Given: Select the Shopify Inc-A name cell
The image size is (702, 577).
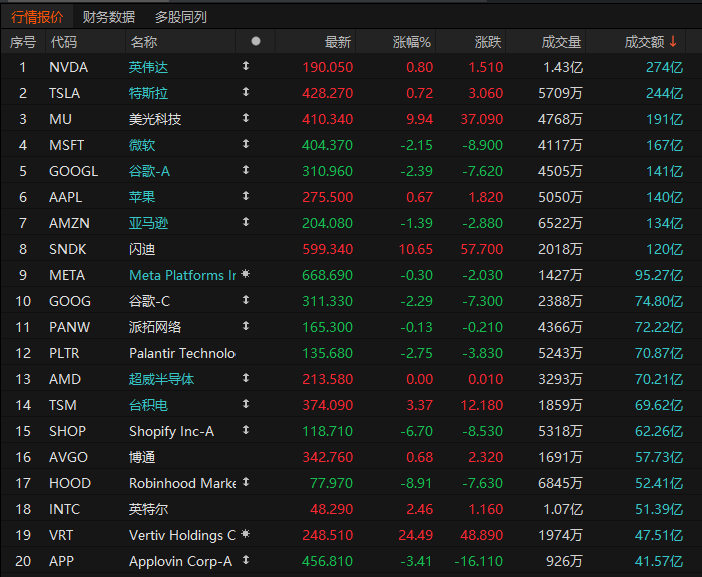Looking at the screenshot, I should pos(171,431).
